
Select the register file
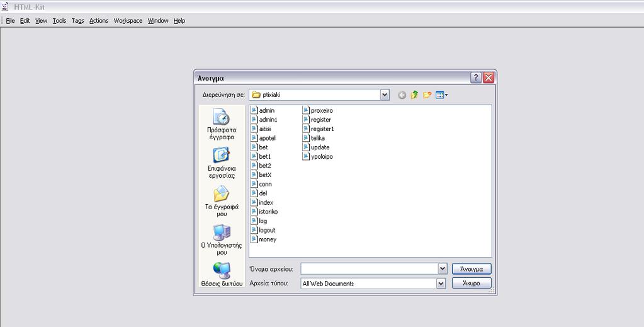point(317,120)
